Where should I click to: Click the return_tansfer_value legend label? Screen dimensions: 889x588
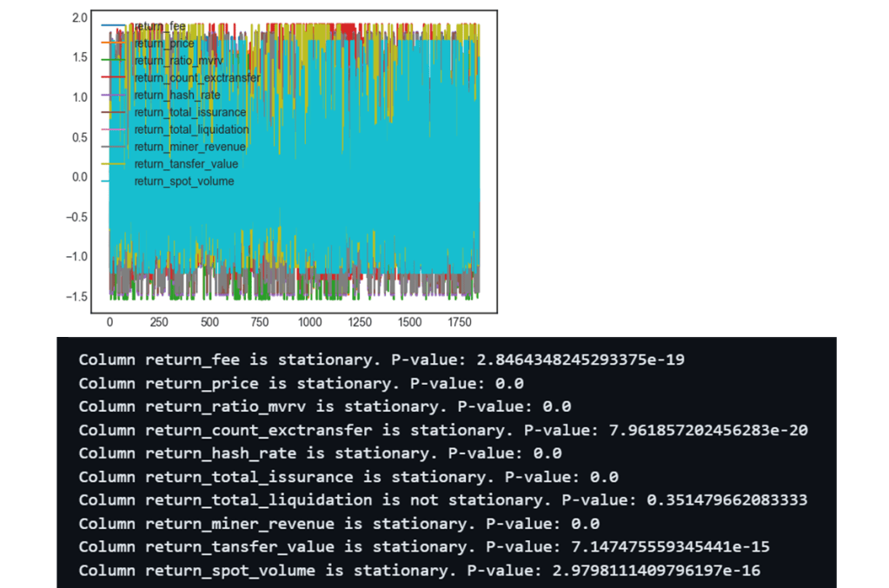coord(186,163)
